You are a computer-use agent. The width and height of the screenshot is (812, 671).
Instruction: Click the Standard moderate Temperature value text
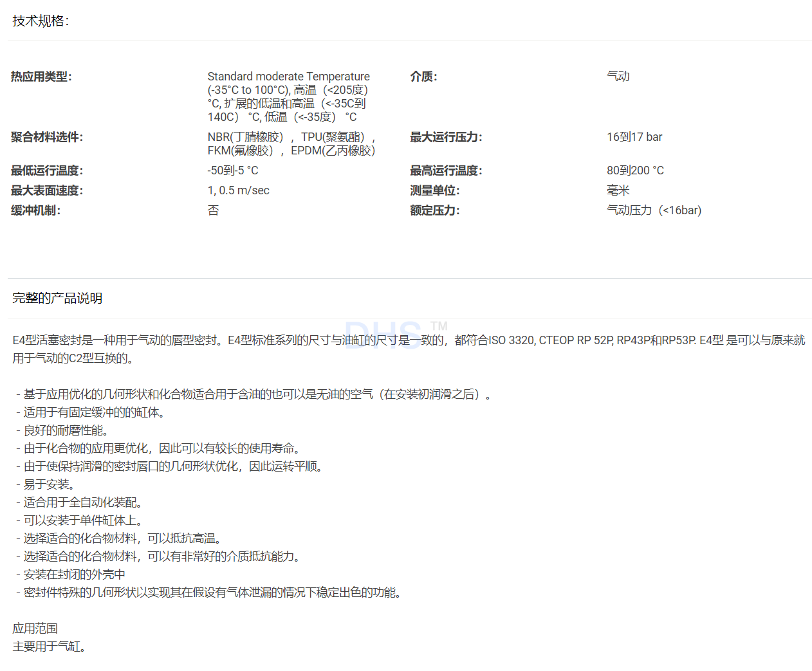(x=288, y=77)
